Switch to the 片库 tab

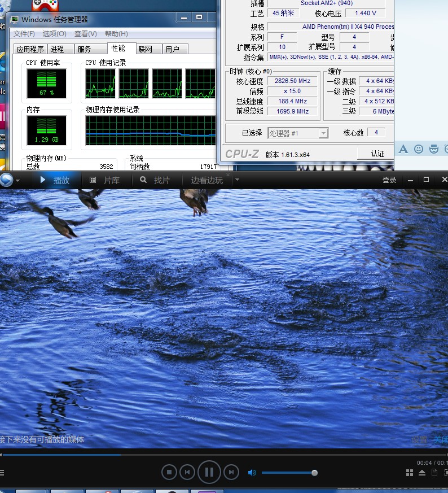point(105,180)
